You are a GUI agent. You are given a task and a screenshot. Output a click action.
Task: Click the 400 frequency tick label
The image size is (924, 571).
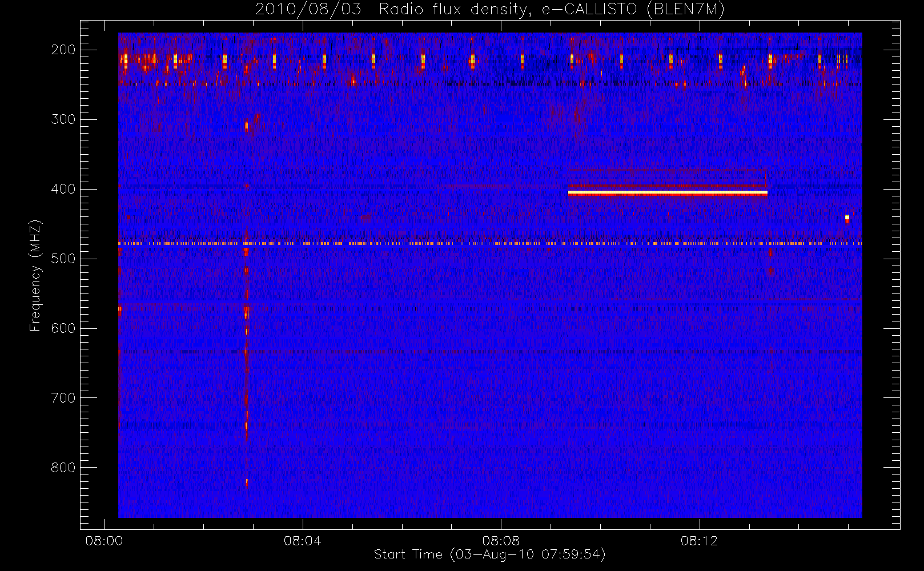click(63, 189)
